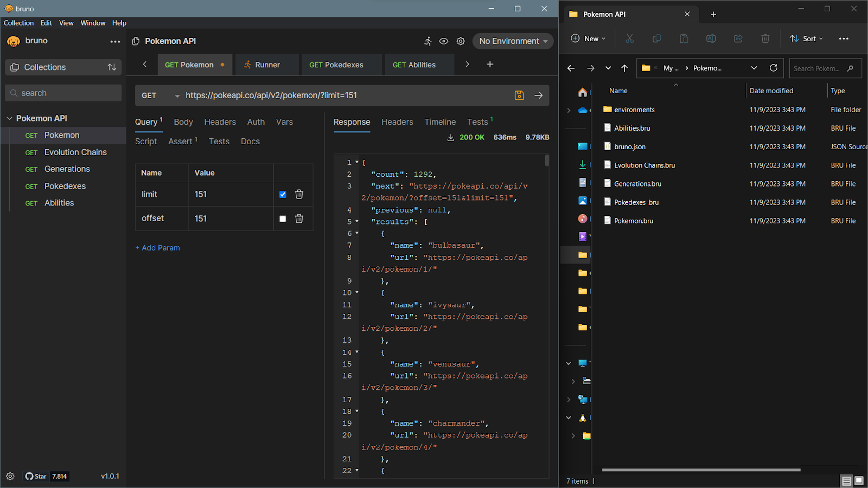Screen dimensions: 868x488
Task: Open the bruno three-dots menu
Action: tap(116, 41)
